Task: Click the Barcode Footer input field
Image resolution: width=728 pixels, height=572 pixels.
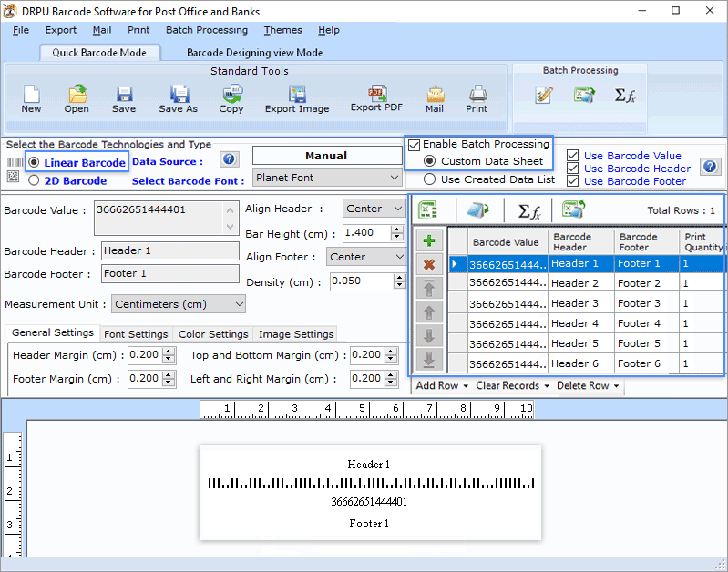Action: 170,273
